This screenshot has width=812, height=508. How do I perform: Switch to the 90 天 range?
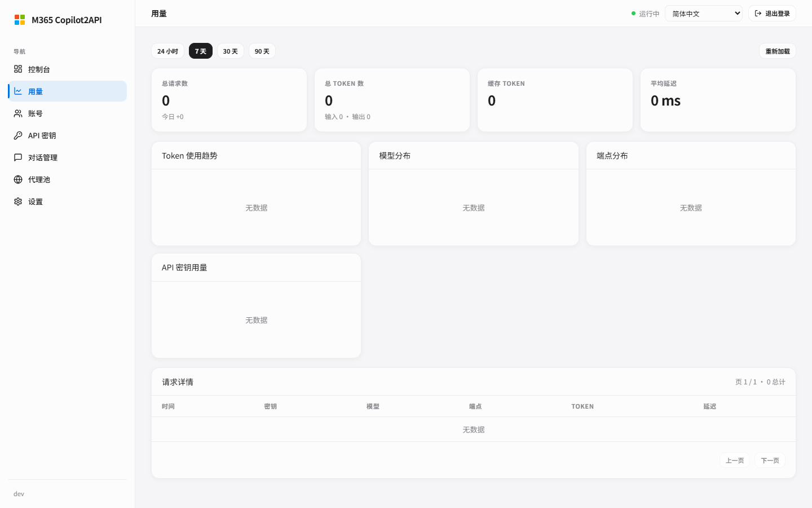tap(262, 51)
